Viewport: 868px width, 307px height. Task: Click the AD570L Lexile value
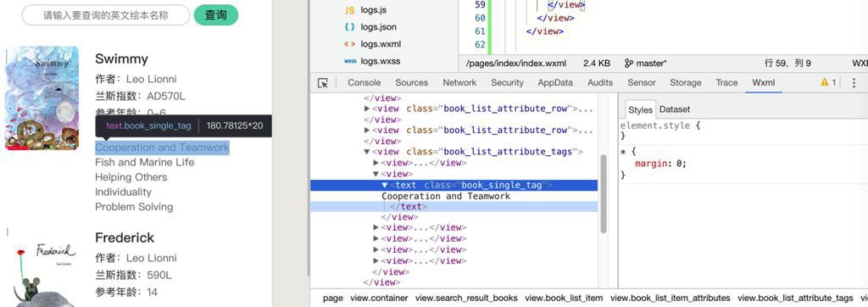click(x=166, y=97)
